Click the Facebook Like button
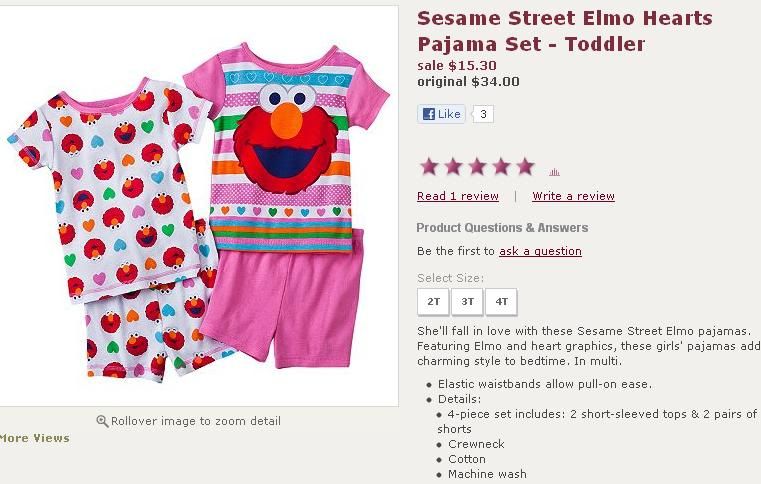Viewport: 761px width, 484px height. coord(441,114)
